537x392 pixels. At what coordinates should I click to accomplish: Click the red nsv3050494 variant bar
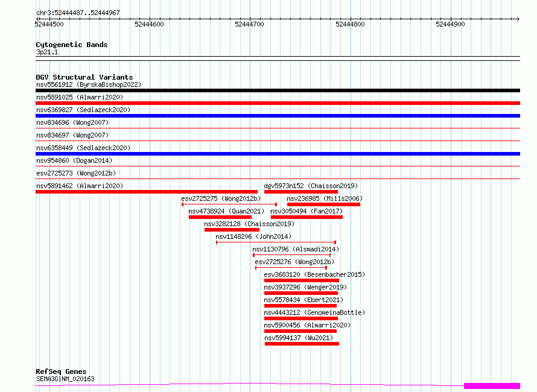(x=307, y=217)
